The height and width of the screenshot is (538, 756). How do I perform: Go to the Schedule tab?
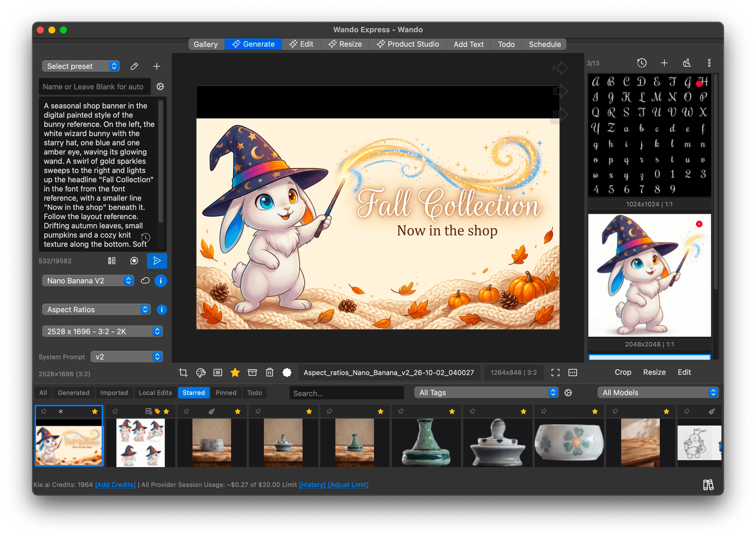coord(545,44)
